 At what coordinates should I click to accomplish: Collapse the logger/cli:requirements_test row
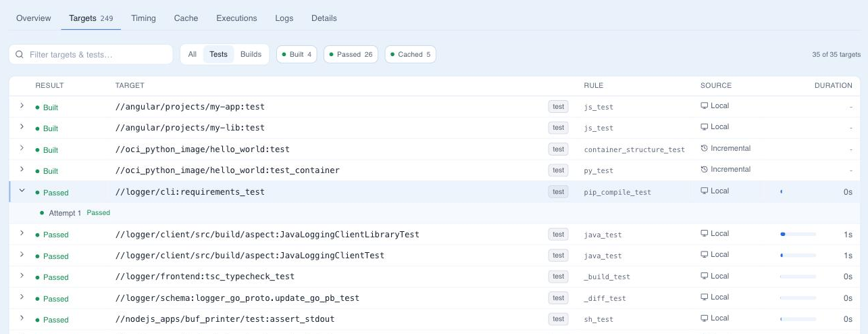click(22, 191)
